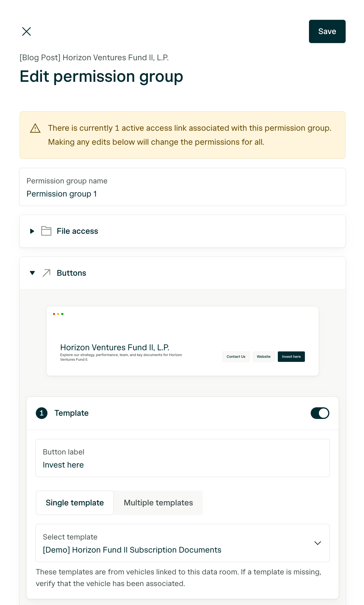Click the Invest here preview button

[x=291, y=357]
